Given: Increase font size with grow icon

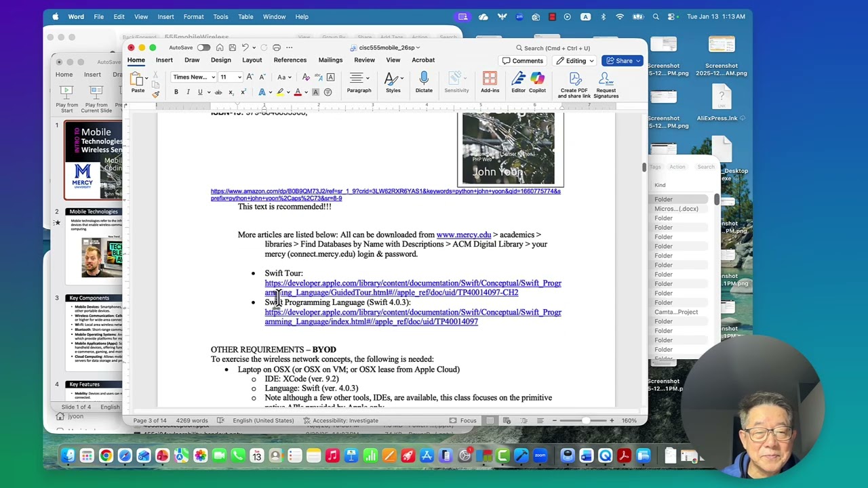Looking at the screenshot, I should (x=250, y=77).
